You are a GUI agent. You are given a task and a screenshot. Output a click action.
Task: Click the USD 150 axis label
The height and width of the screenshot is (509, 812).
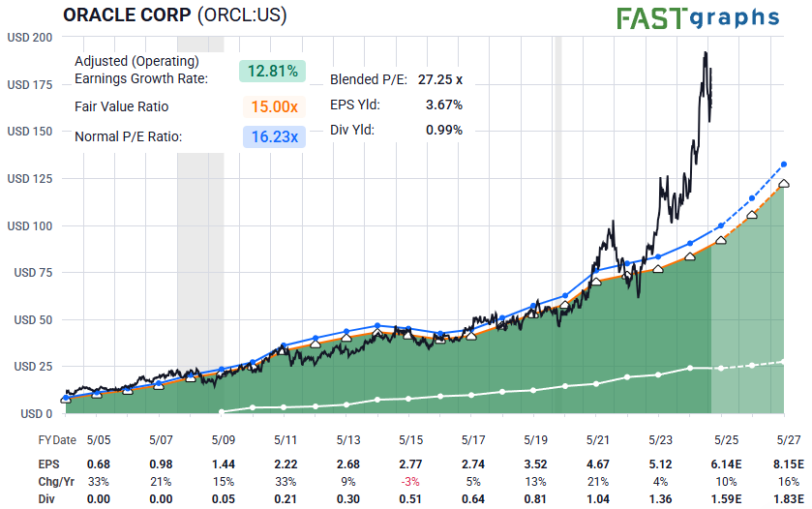pyautogui.click(x=29, y=132)
